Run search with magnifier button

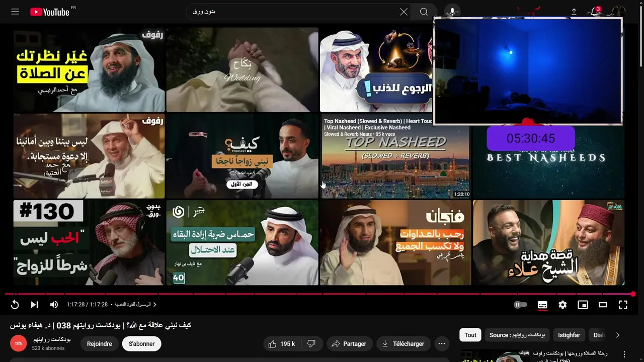(424, 12)
